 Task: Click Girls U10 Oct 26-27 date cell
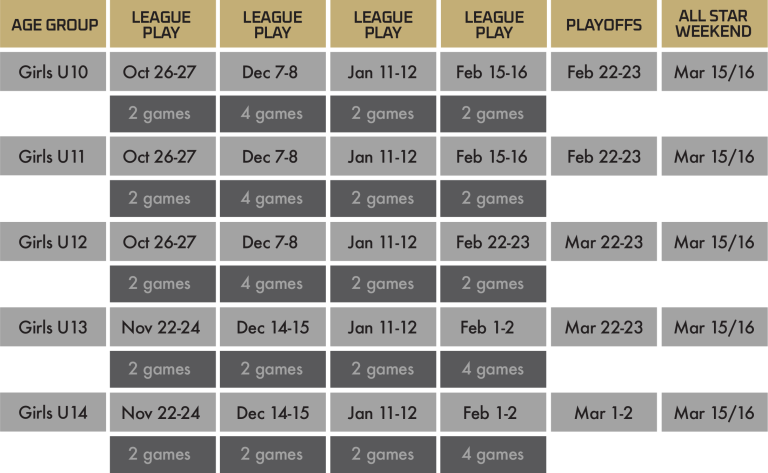coord(163,72)
